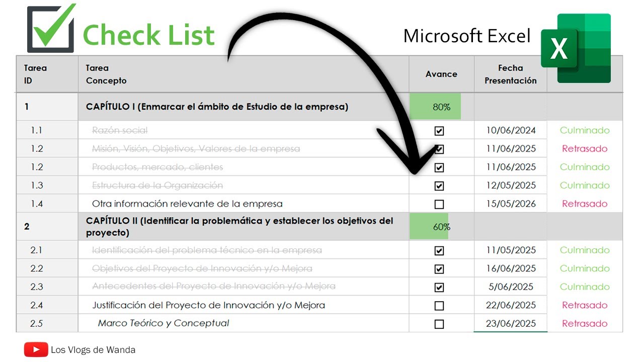Select Otra información relevante de la empresa

(x=244, y=204)
